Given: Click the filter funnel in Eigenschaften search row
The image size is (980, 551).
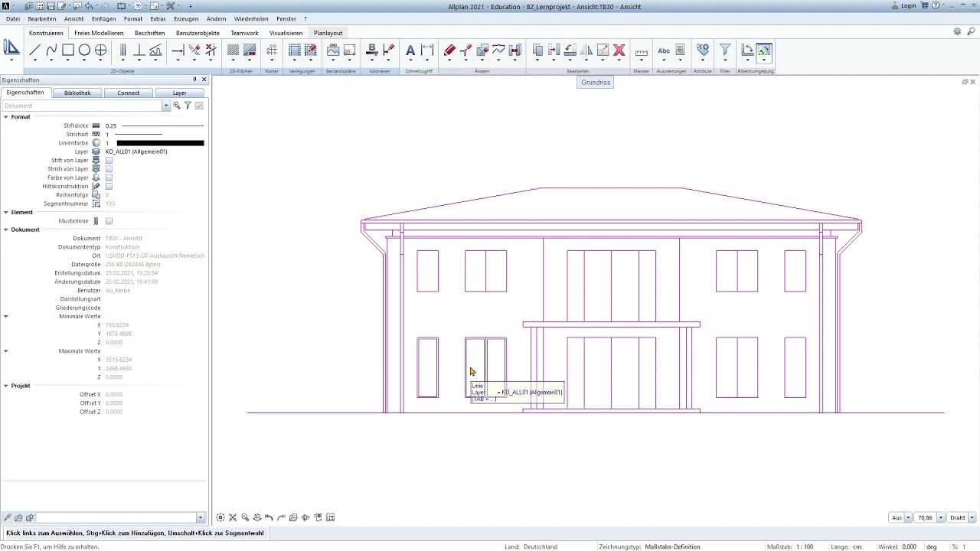Looking at the screenshot, I should point(188,106).
